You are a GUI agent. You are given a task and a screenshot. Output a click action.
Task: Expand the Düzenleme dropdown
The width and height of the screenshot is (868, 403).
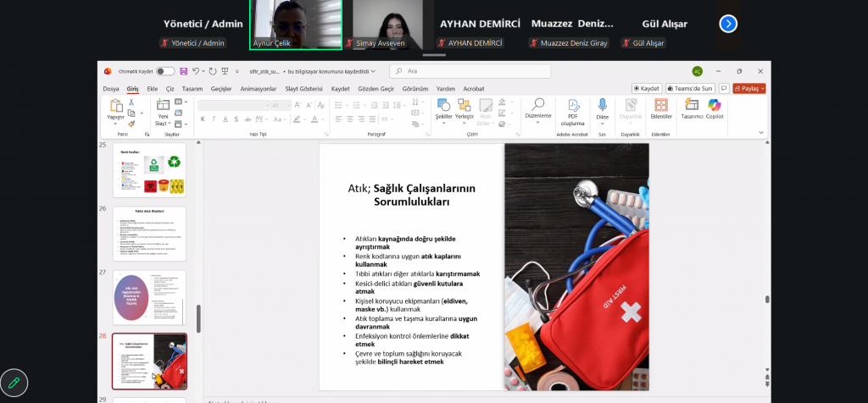pos(537,115)
